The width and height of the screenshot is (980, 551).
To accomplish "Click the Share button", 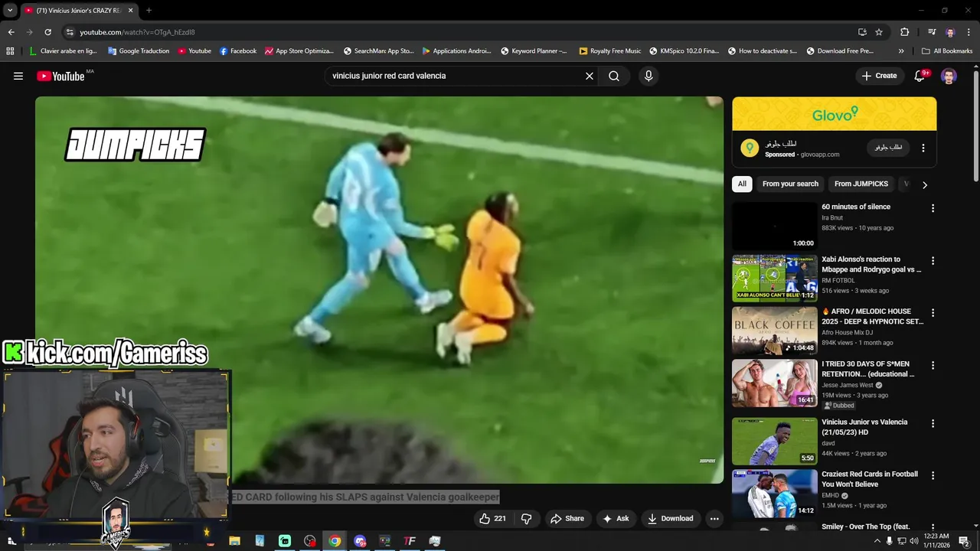I will [x=567, y=519].
